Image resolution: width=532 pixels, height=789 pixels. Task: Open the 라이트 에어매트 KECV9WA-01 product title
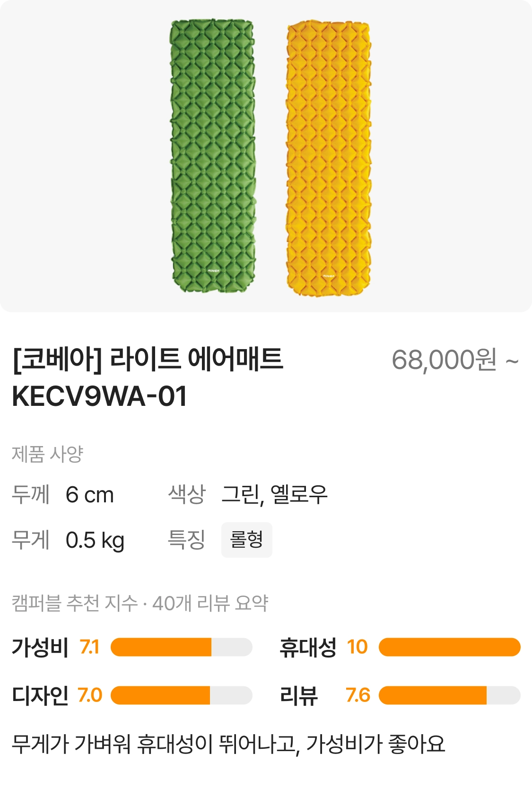click(148, 377)
